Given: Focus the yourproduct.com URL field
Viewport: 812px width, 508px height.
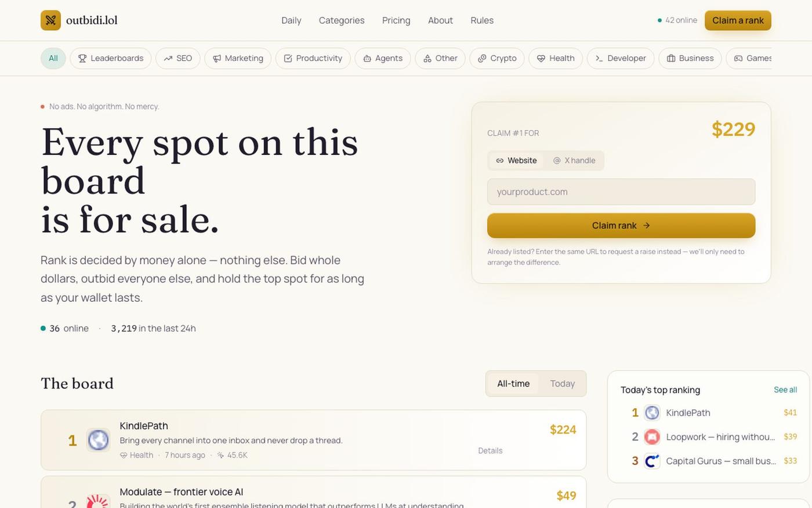Looking at the screenshot, I should coord(621,192).
